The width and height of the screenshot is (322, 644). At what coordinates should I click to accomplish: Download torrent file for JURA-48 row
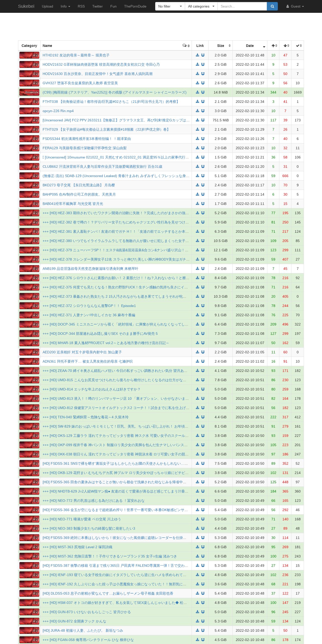[x=197, y=630]
